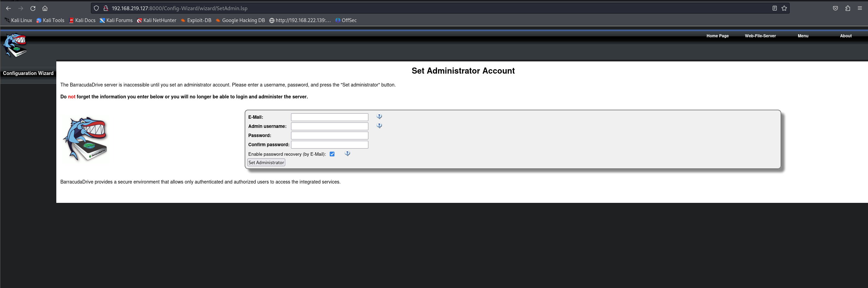Click the forward navigation arrow
Image resolution: width=868 pixels, height=288 pixels.
pyautogui.click(x=21, y=8)
